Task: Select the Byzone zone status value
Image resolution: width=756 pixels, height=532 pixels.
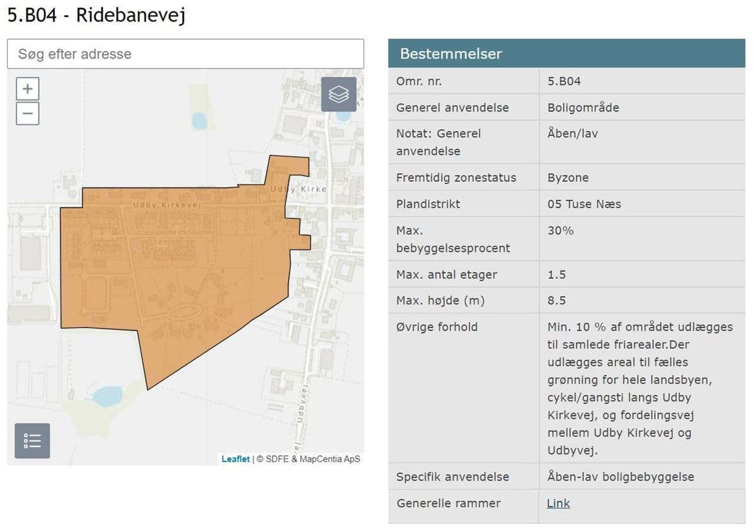Action: 568,178
